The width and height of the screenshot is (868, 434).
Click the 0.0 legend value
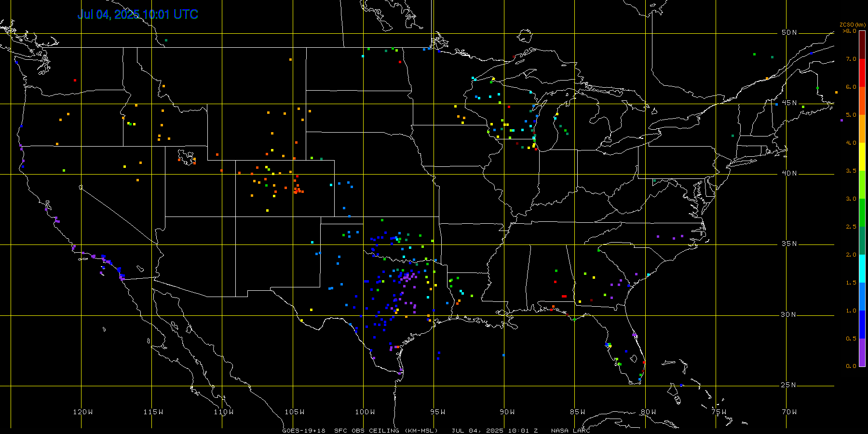(851, 366)
